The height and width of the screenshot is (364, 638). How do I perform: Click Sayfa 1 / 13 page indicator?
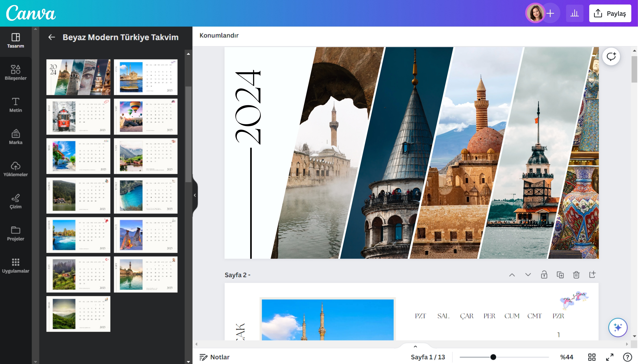click(428, 357)
